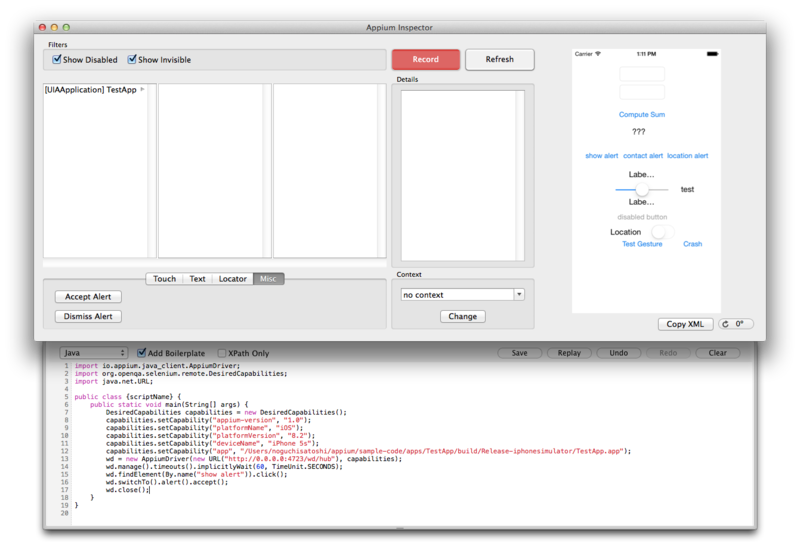This screenshot has height=544, width=800.
Task: Select the [UIAApplication] TestApp row
Action: (x=95, y=90)
